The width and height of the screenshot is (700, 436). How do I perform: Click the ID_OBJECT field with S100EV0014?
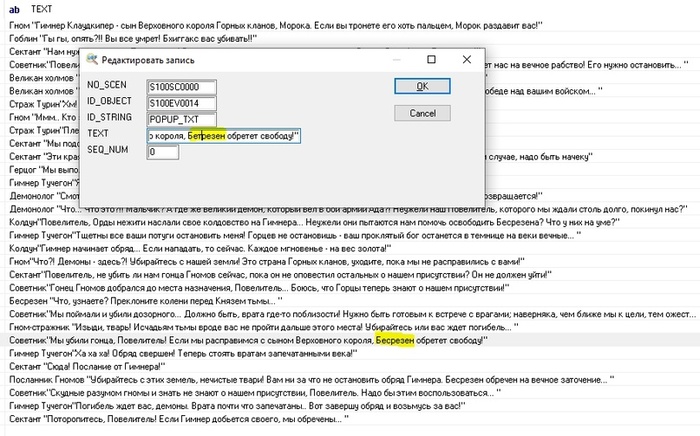[x=181, y=103]
